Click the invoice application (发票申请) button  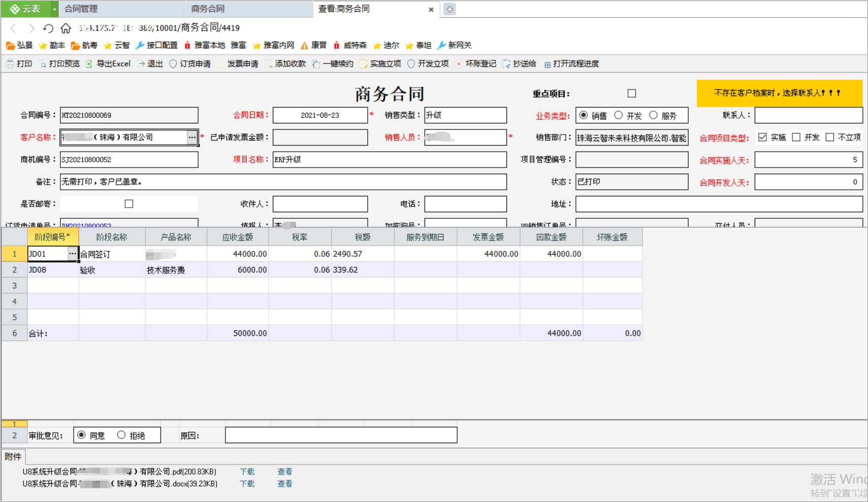click(x=238, y=64)
